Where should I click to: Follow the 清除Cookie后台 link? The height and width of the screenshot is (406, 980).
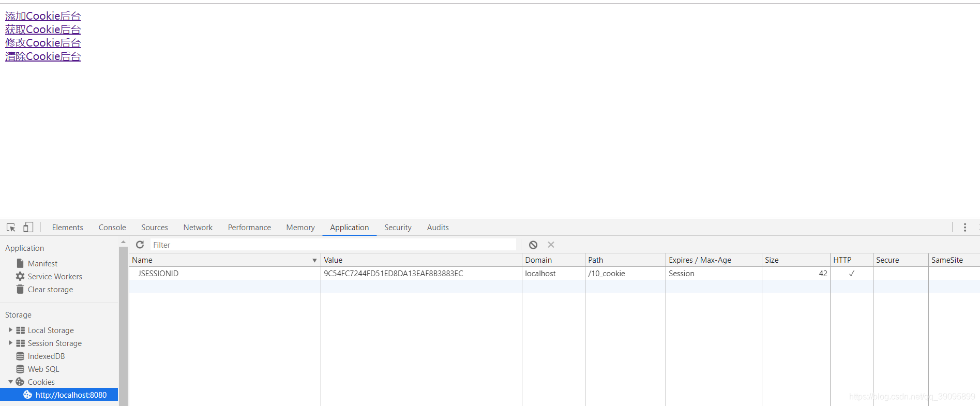[43, 56]
